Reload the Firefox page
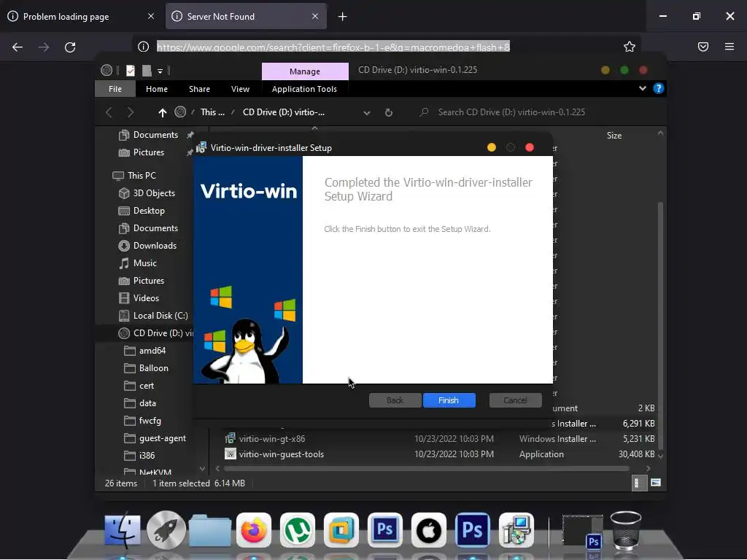The image size is (747, 560). (x=70, y=47)
